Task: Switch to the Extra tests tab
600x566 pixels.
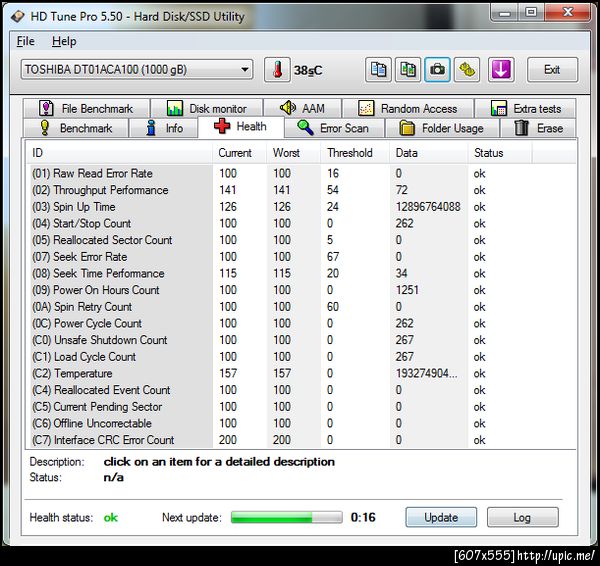Action: pos(525,108)
